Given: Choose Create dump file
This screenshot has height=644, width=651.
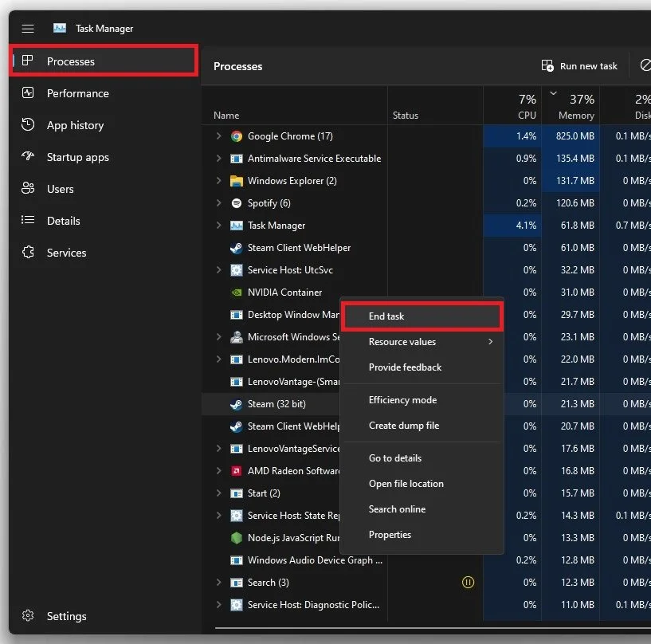Looking at the screenshot, I should (422, 425).
